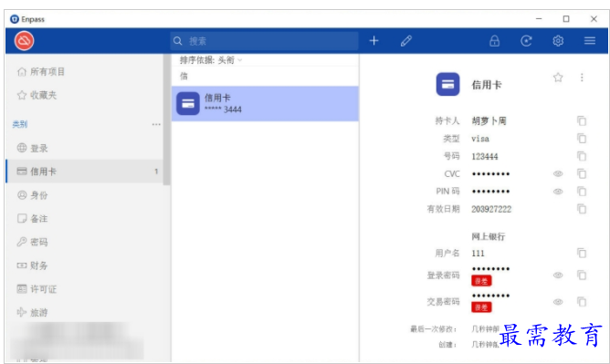Open settings gear icon

pyautogui.click(x=558, y=41)
